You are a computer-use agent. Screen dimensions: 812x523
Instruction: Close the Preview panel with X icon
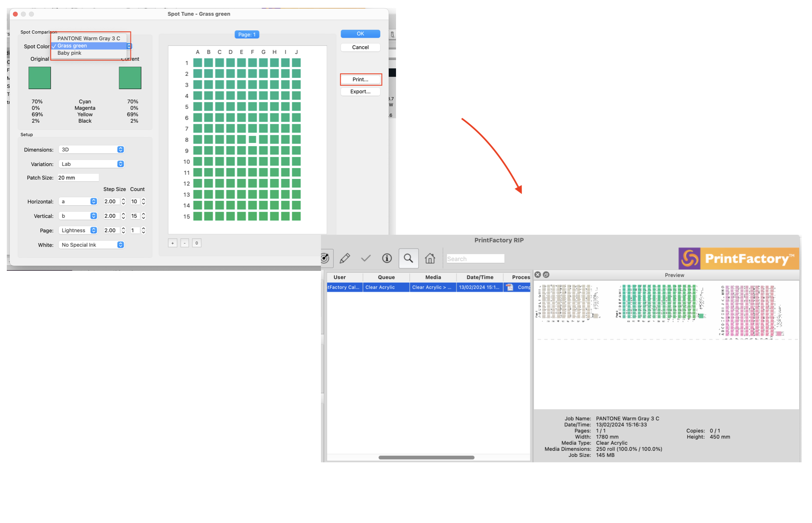538,275
